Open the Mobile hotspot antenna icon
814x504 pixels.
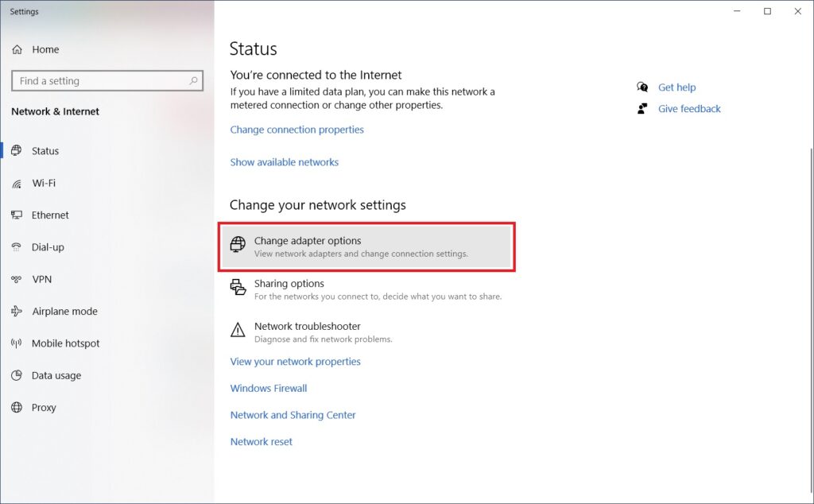click(x=17, y=343)
